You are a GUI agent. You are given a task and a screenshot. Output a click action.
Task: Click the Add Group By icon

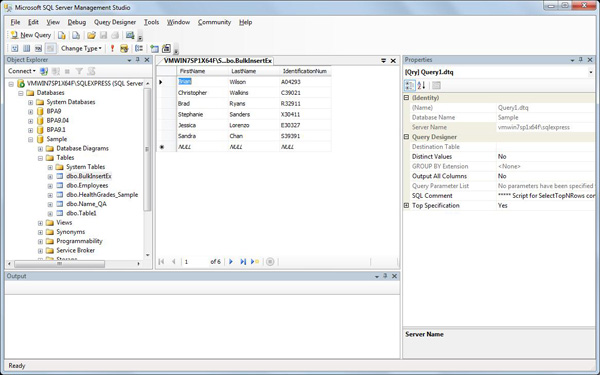point(139,49)
